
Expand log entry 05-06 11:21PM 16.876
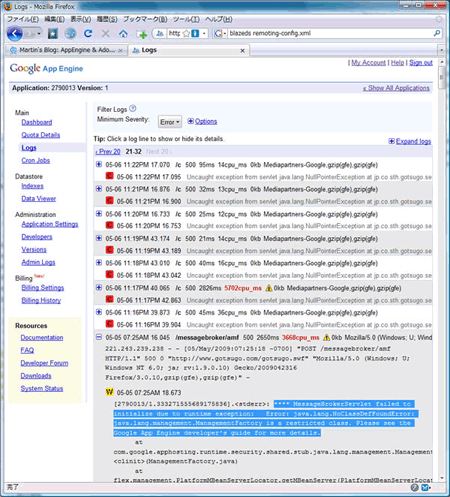coord(99,189)
